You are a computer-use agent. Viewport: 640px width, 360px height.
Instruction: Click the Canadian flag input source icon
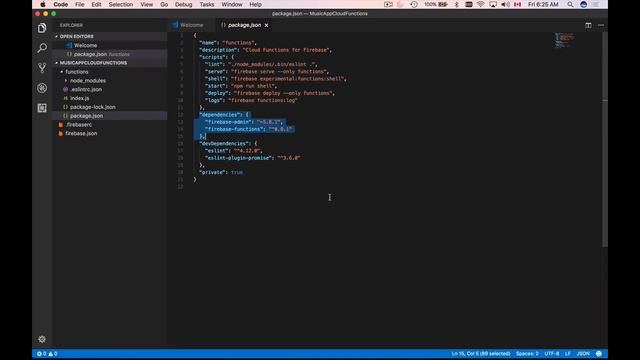(x=518, y=4)
